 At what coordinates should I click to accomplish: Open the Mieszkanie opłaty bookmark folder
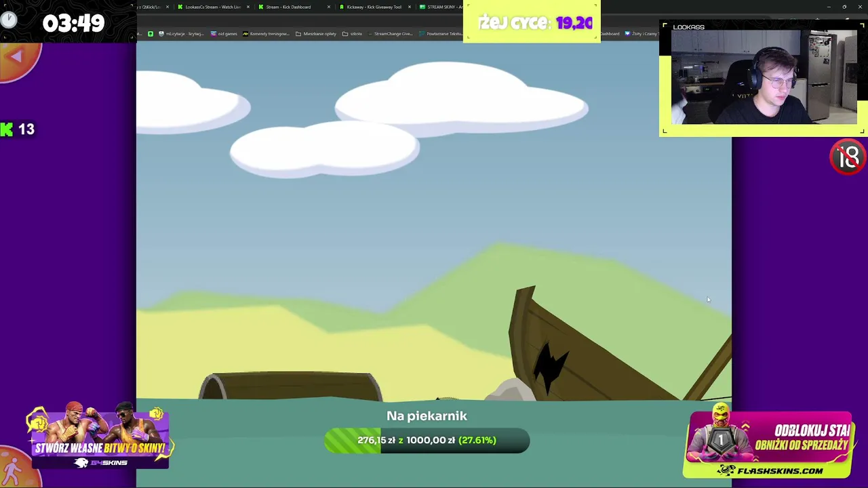316,34
